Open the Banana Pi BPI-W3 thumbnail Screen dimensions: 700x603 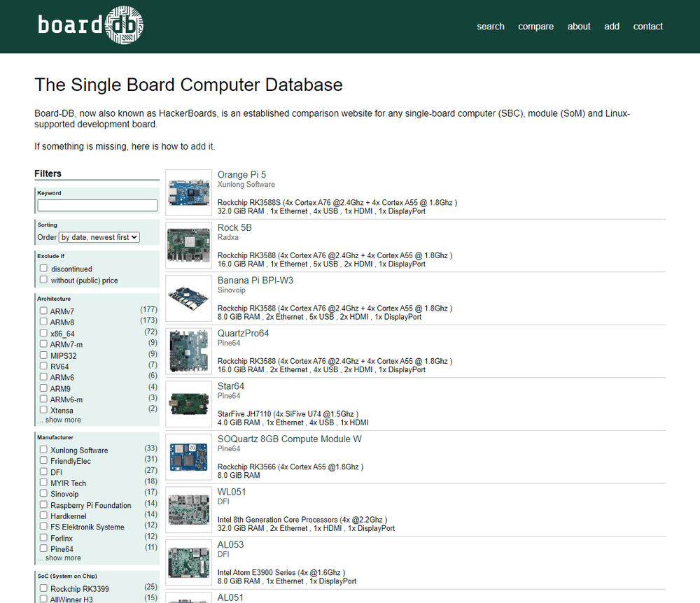coord(188,299)
